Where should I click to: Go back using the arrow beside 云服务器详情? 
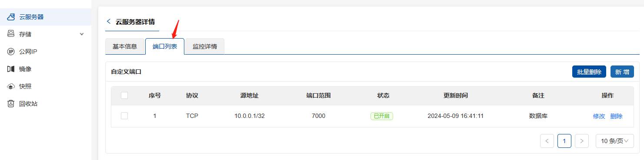tap(109, 21)
